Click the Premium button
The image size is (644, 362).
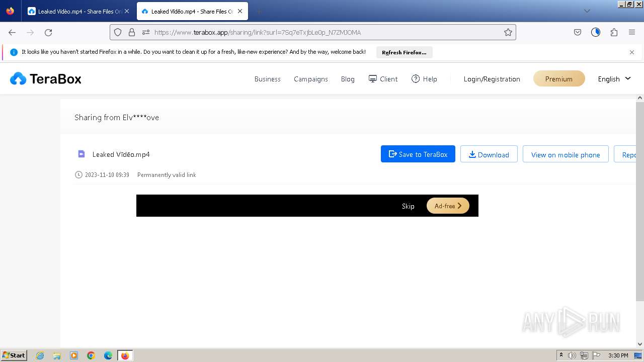tap(559, 78)
